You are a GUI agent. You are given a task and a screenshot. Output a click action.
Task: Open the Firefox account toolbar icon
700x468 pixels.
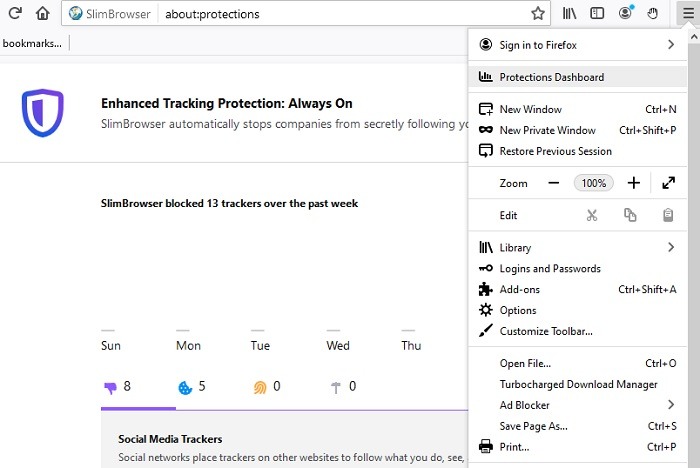point(626,13)
